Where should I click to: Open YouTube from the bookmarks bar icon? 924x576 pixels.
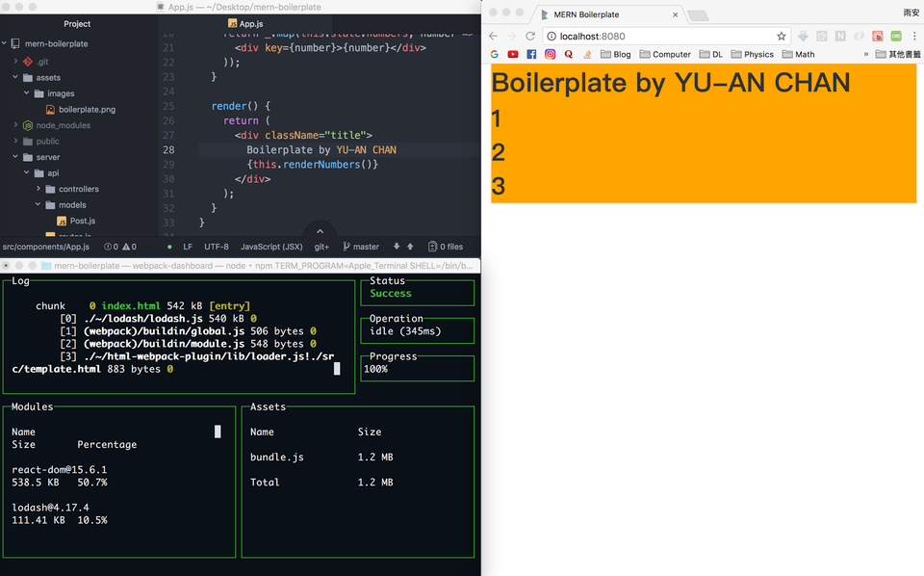(x=513, y=54)
